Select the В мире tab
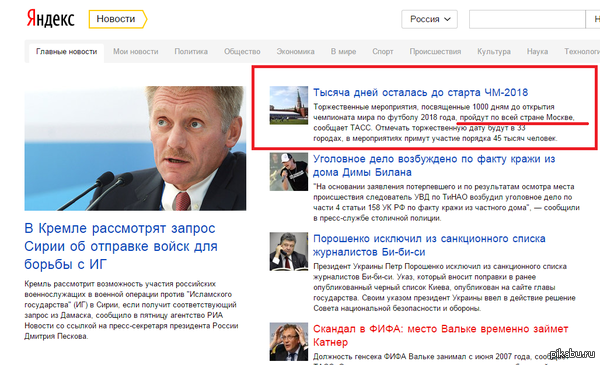 [x=343, y=52]
